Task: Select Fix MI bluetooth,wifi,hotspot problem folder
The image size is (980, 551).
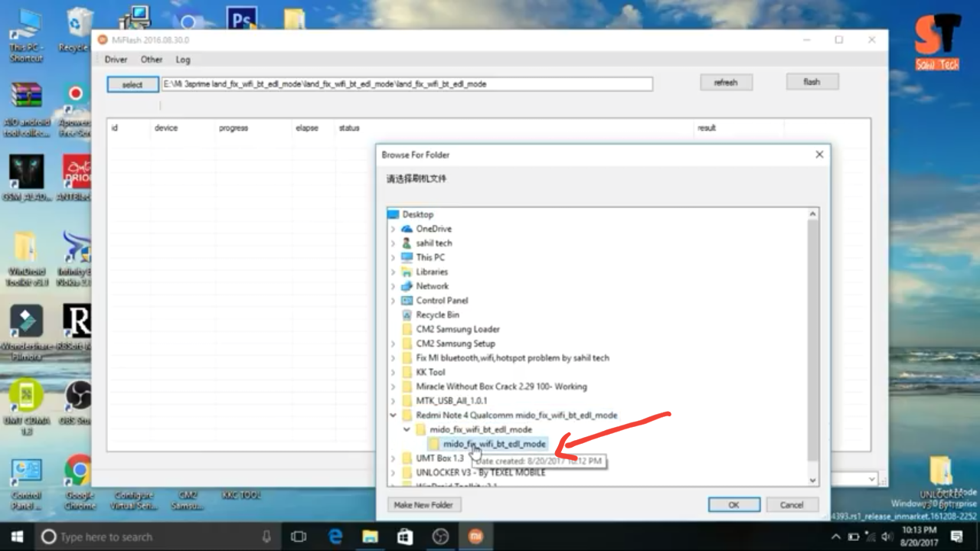Action: click(x=512, y=357)
